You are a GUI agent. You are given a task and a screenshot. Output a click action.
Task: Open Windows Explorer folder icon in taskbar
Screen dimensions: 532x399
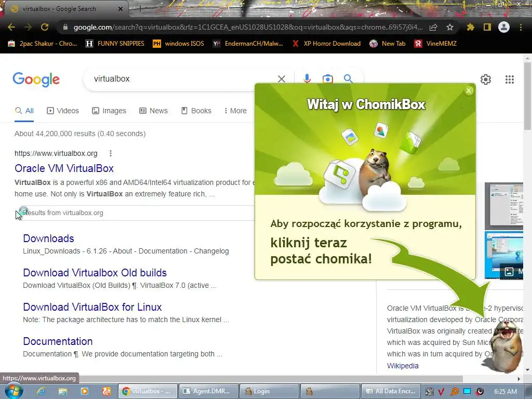pyautogui.click(x=63, y=391)
